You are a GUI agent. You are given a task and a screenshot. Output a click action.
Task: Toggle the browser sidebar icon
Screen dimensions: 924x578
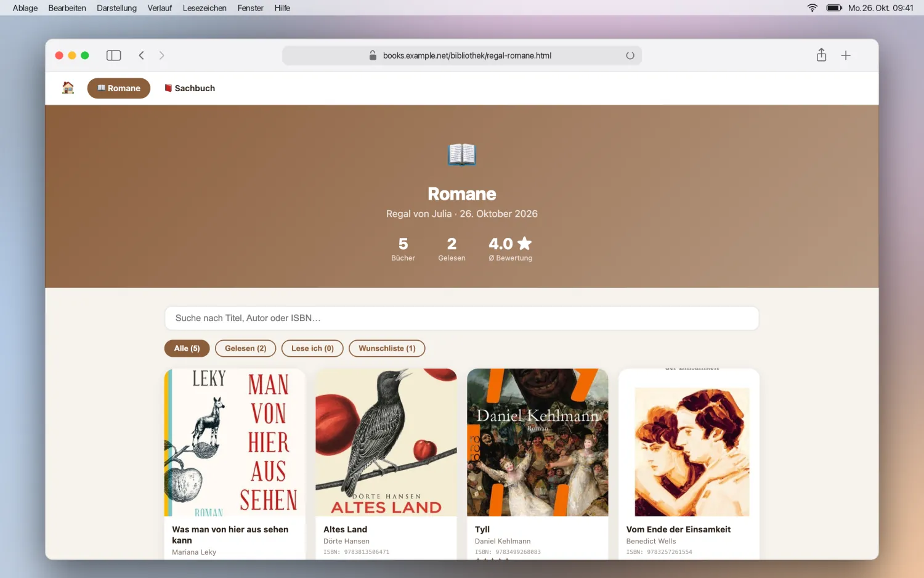pos(113,55)
